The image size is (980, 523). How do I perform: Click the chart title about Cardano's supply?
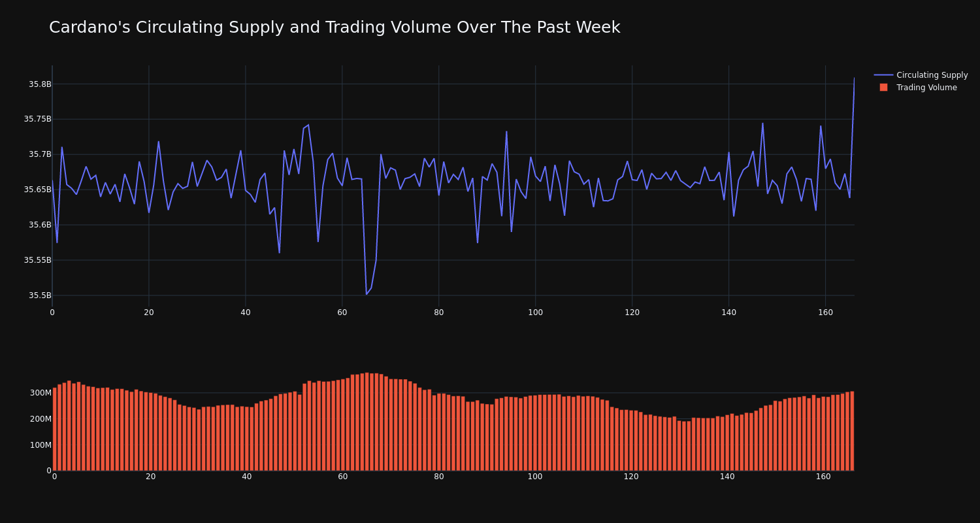335,27
